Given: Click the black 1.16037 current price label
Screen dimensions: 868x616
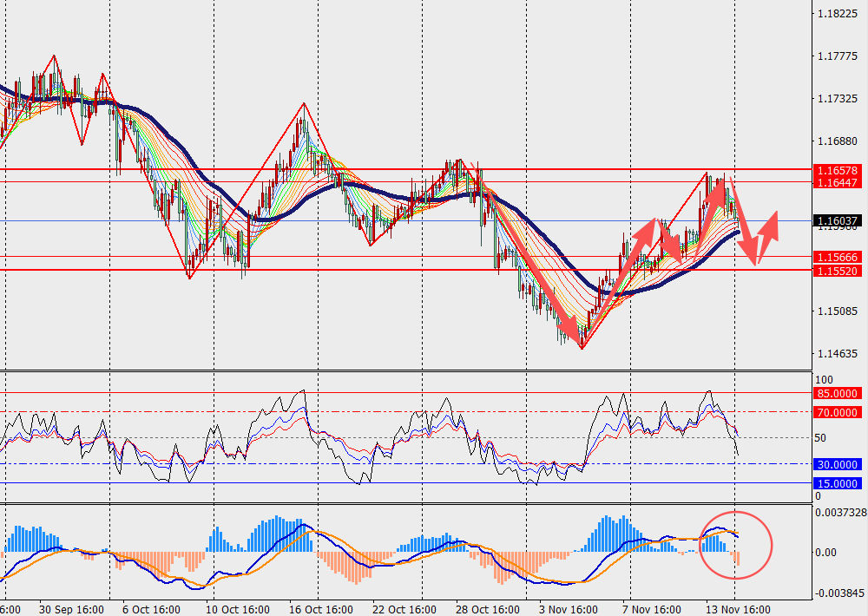Looking at the screenshot, I should coord(837,221).
